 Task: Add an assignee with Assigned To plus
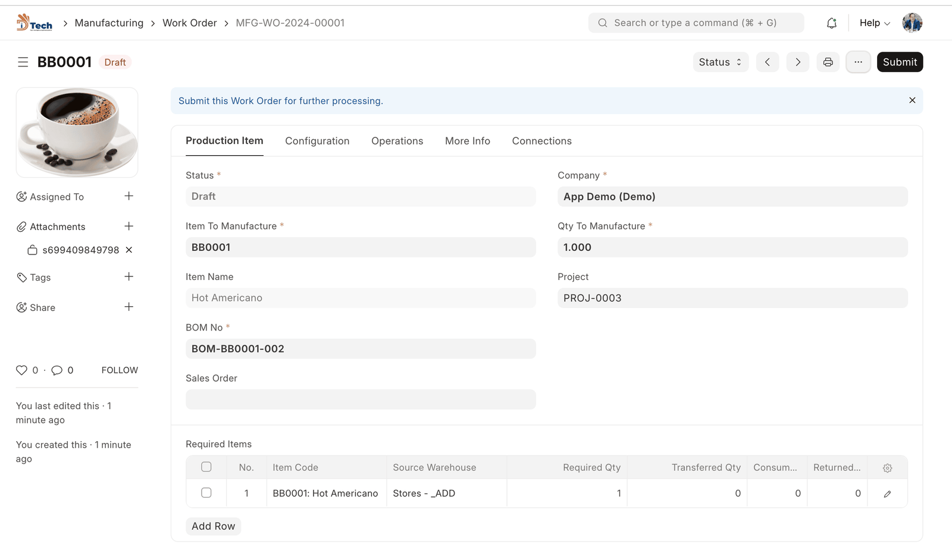coord(129,196)
